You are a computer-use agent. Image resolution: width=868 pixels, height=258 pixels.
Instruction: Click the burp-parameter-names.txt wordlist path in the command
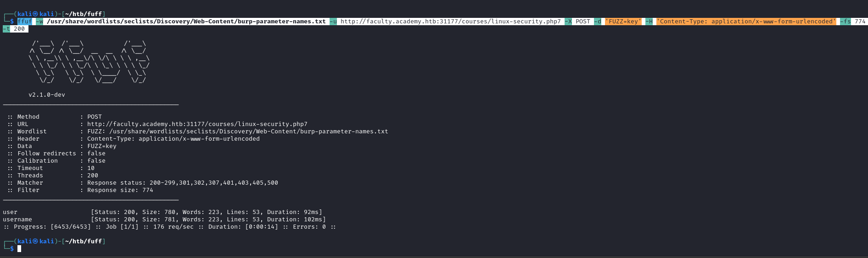point(186,22)
